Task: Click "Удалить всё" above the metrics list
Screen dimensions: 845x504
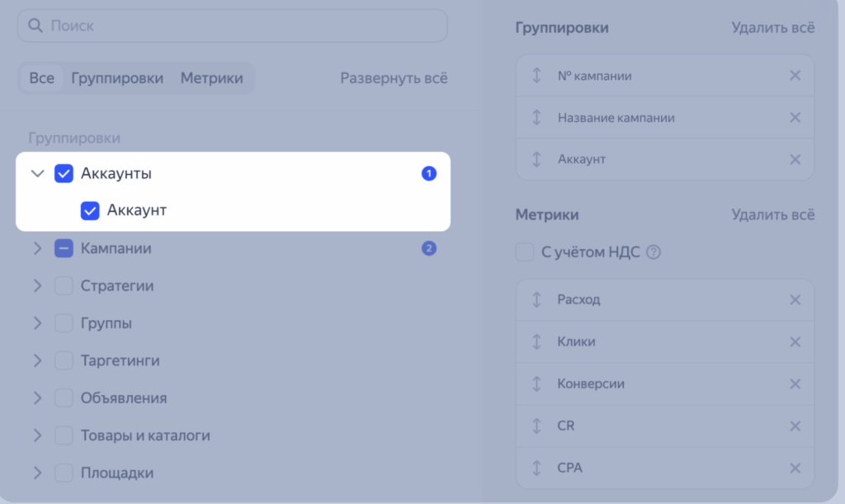Action: tap(773, 214)
